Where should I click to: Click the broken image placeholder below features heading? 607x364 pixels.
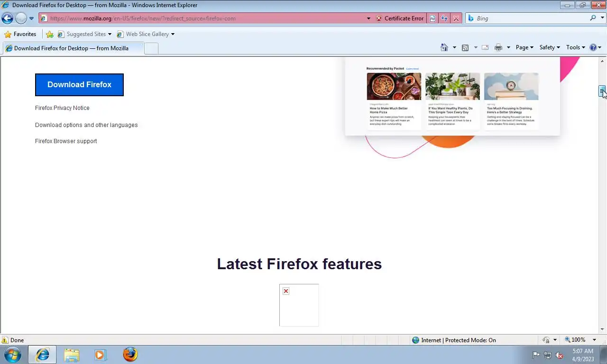(x=299, y=305)
